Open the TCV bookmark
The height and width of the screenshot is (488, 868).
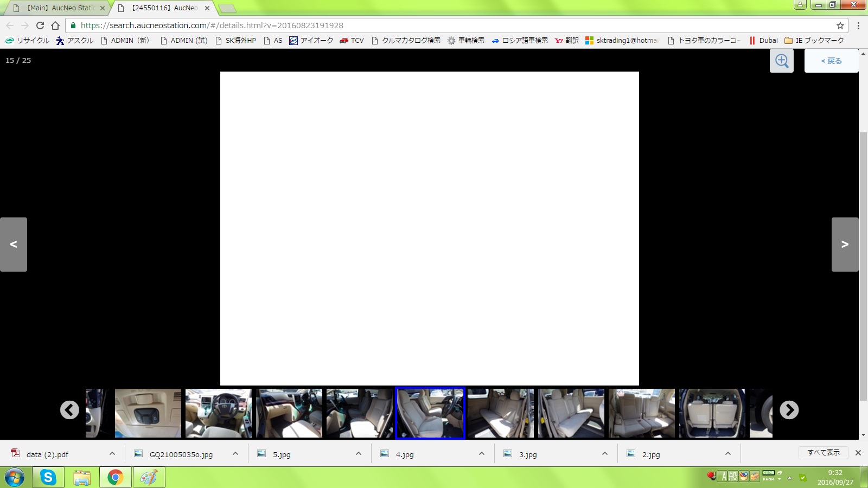tap(352, 41)
